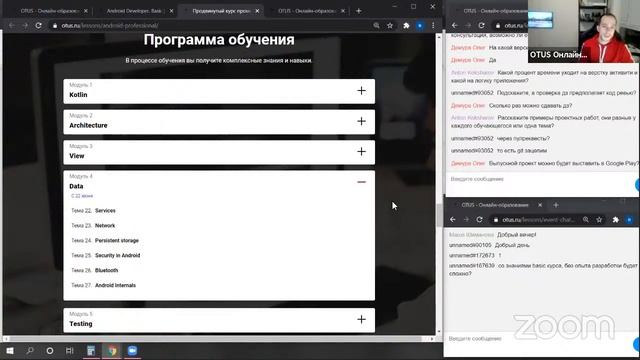Expand the Architecture module plus icon
640x360 pixels.
pos(361,121)
